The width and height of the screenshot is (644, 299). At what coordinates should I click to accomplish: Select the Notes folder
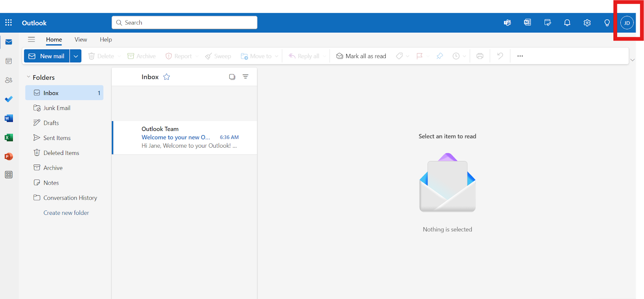point(64,183)
